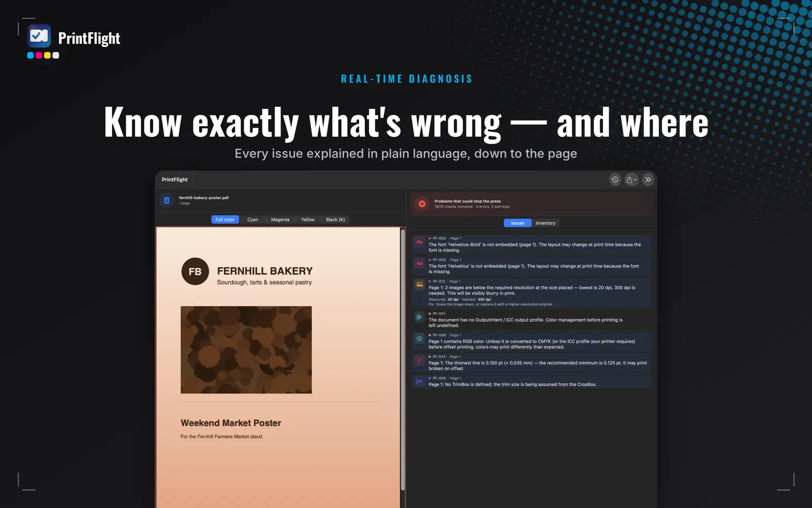Viewport: 812px width, 508px height.
Task: Click the preview pane vertical scrollbar
Action: point(403,360)
